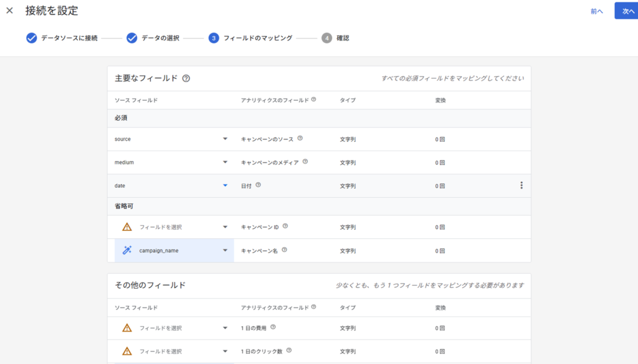Image resolution: width=638 pixels, height=364 pixels.
Task: Open the medium field dropdown
Action: tap(225, 162)
